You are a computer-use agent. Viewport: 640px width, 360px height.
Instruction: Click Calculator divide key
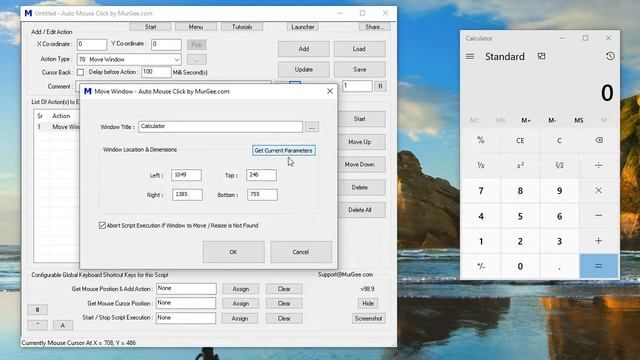599,165
